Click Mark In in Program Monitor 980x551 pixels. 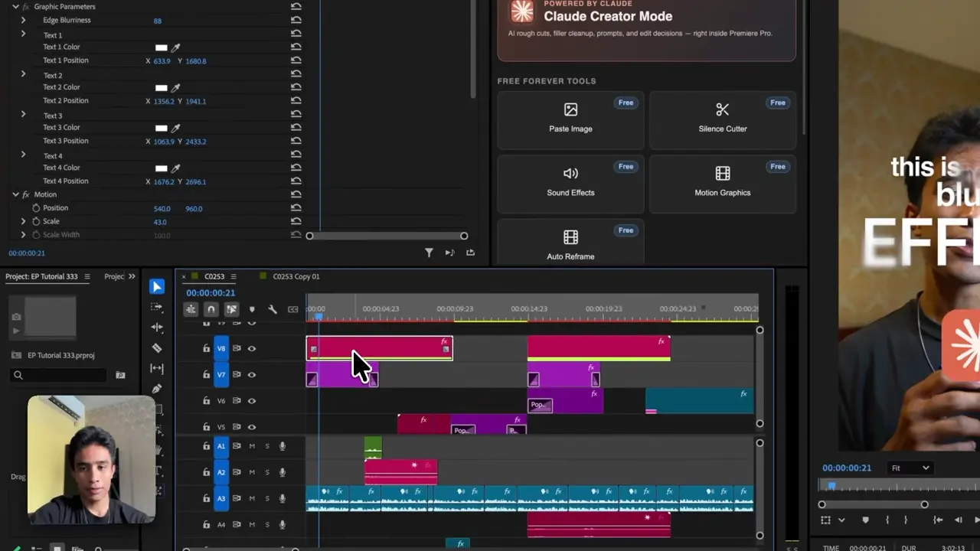click(x=887, y=520)
